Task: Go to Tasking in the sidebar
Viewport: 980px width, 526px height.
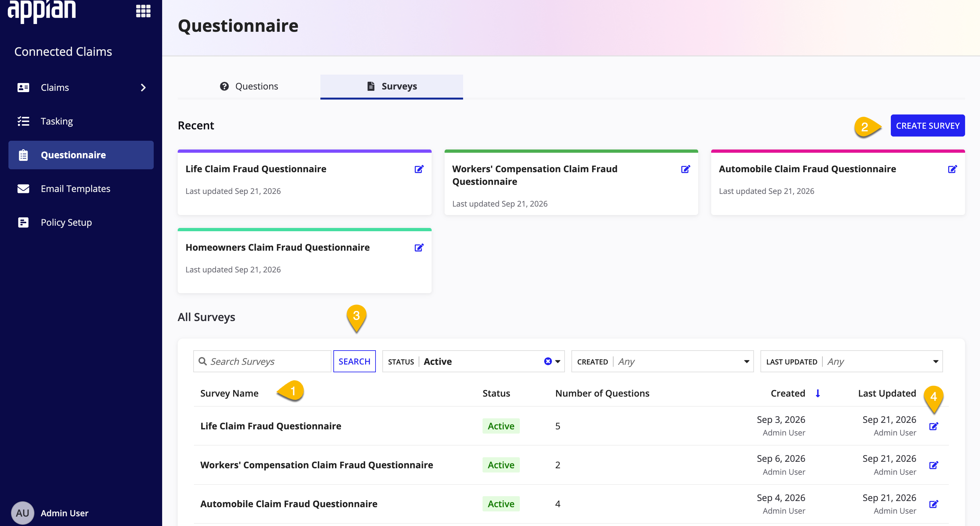Action: coord(81,121)
